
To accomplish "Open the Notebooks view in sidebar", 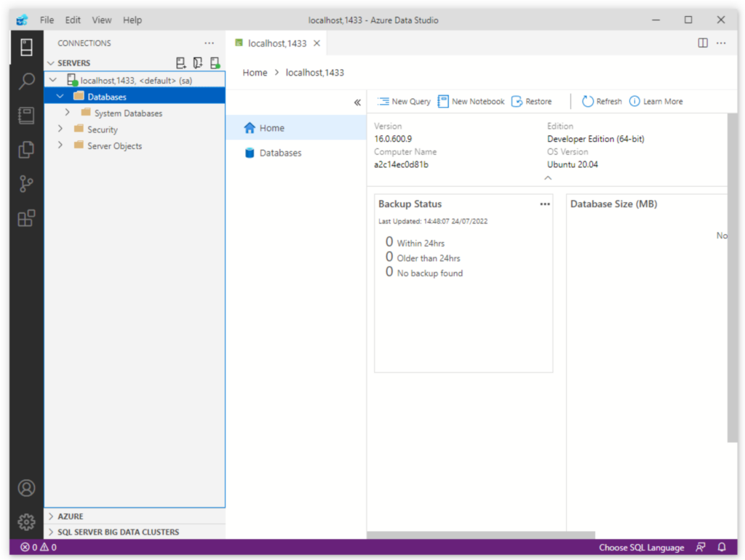I will [x=26, y=115].
